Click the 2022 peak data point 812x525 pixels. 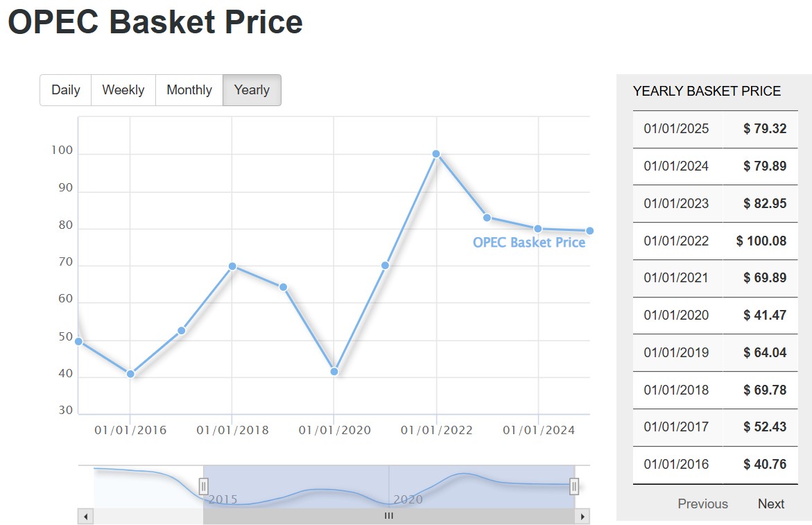coord(436,154)
